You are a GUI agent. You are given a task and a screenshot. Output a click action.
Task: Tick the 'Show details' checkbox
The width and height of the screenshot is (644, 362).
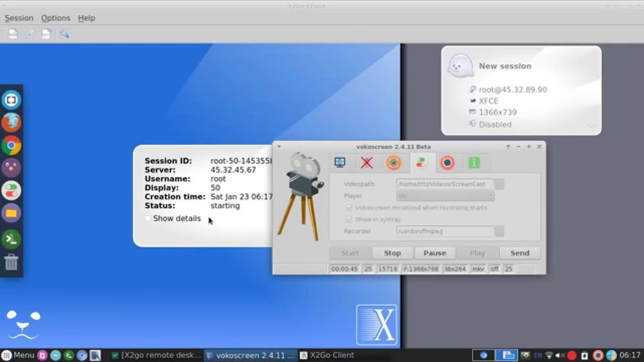pos(148,219)
